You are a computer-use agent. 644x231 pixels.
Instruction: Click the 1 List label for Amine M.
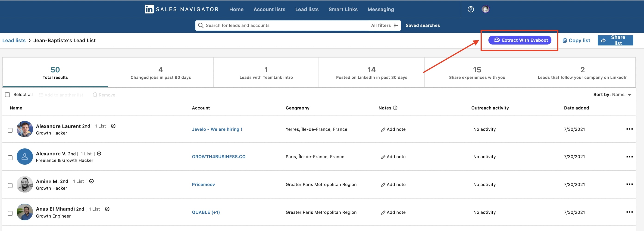coord(78,181)
